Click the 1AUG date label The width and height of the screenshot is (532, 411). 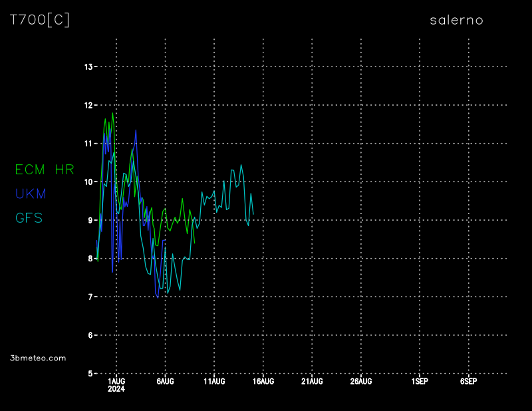pos(116,382)
